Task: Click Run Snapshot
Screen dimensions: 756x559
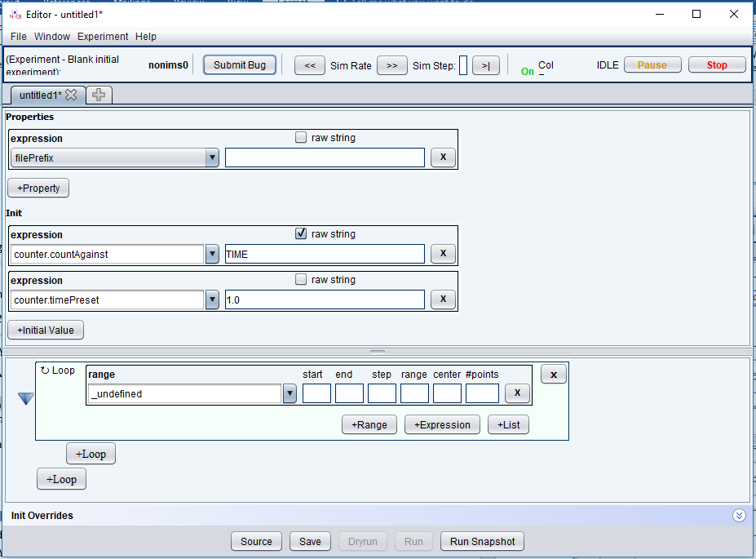Action: pos(482,542)
